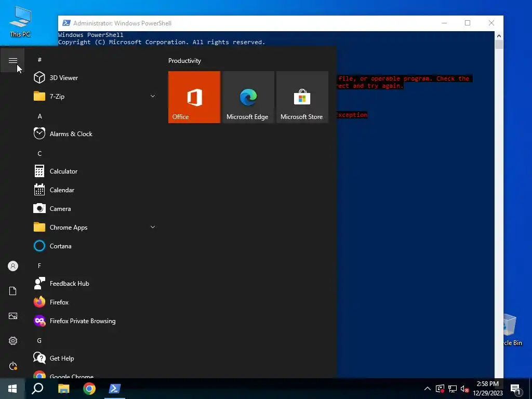Select the G letter header

coord(39,341)
